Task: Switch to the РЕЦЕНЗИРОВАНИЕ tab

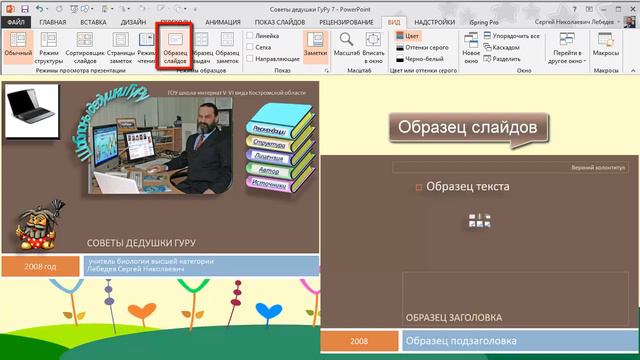Action: coord(346,22)
